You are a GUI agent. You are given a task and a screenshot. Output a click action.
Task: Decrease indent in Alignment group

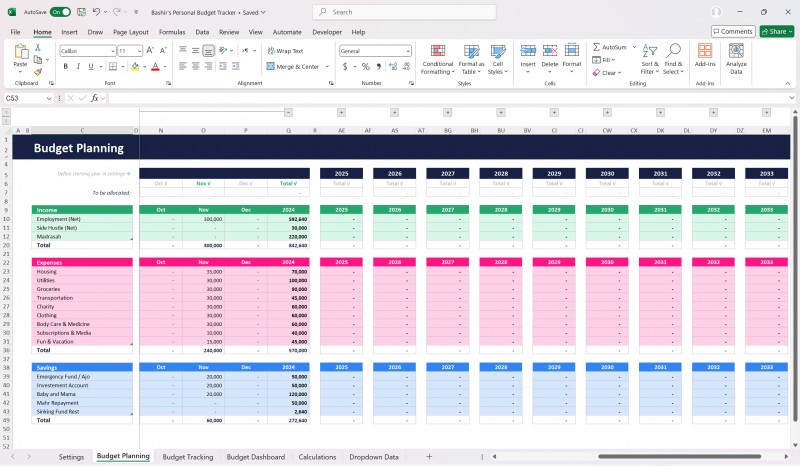(222, 66)
